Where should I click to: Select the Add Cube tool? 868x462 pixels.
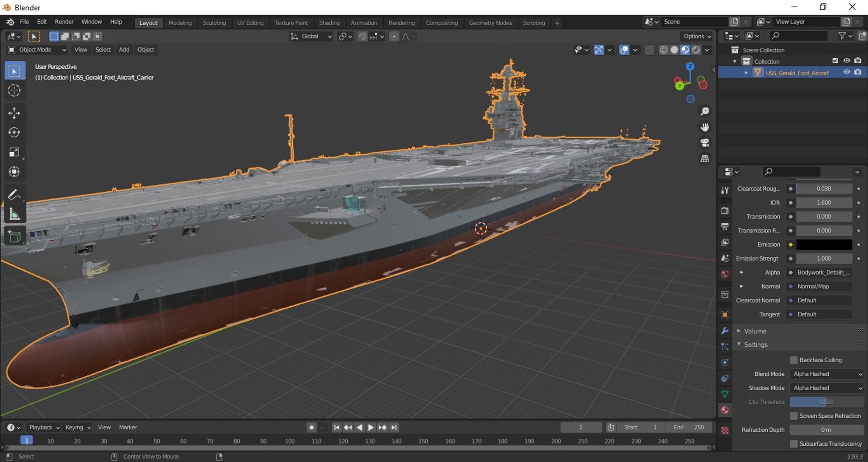click(x=14, y=236)
